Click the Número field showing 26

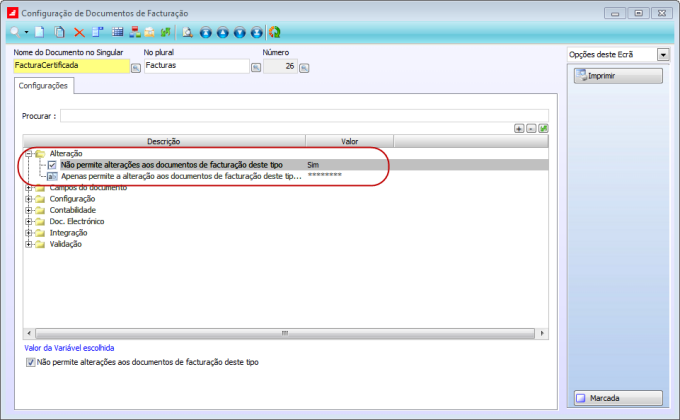pos(280,66)
